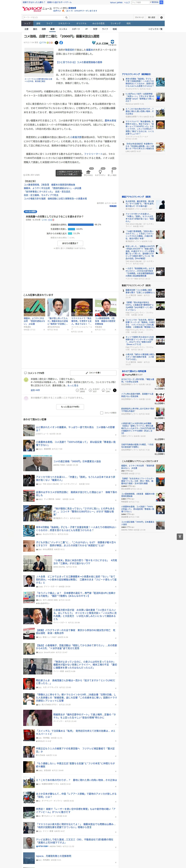Click the JIJI.COM publisher logo
Viewport: 186px width, 868px height.
point(100,43)
